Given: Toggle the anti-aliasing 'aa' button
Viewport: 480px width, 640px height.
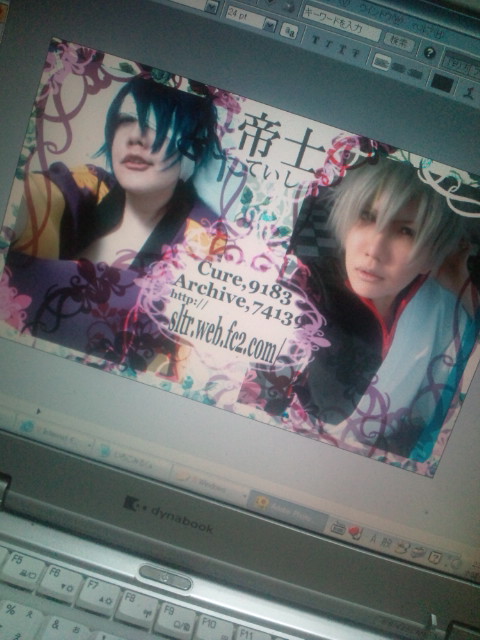Looking at the screenshot, I should (291, 29).
